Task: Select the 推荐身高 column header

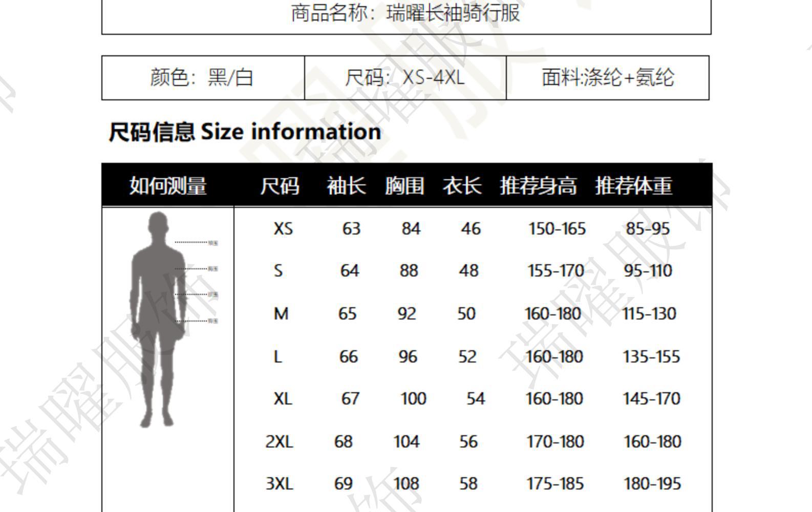Action: tap(539, 185)
